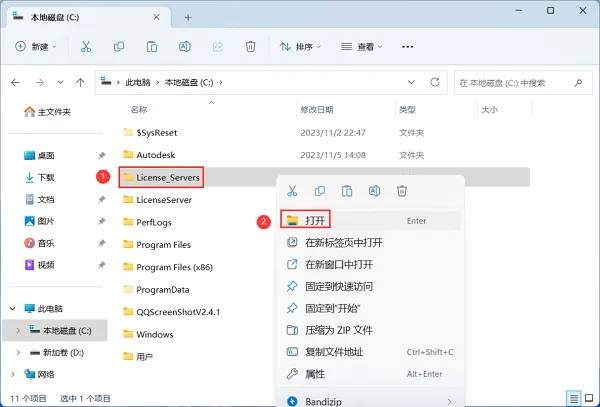Select the Autodesk folder
Screen dimensions: 600x407
coord(149,155)
